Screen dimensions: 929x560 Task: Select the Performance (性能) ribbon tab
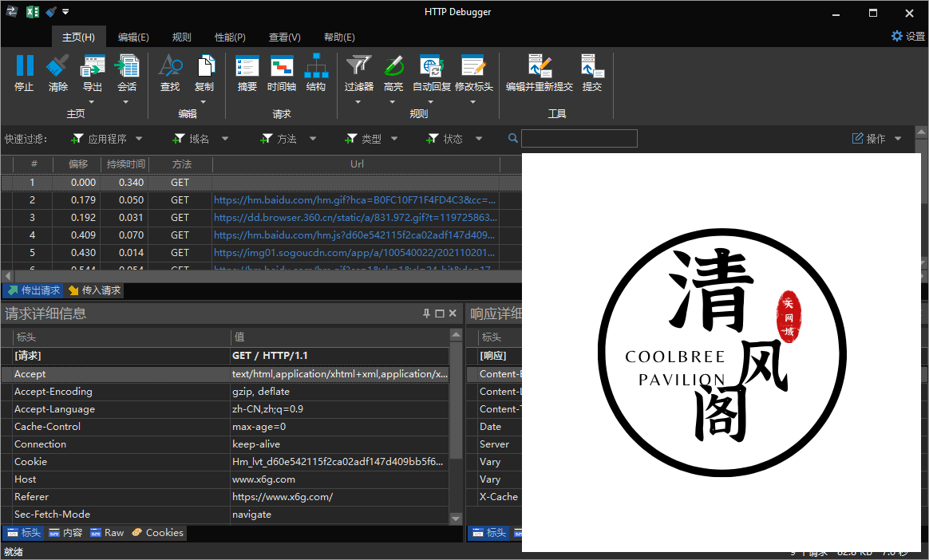point(230,37)
